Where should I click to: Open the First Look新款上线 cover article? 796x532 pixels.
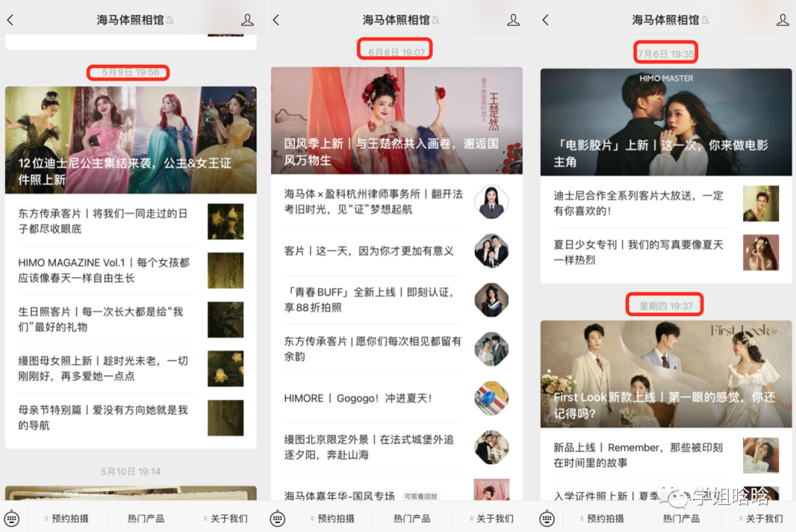[x=666, y=374]
